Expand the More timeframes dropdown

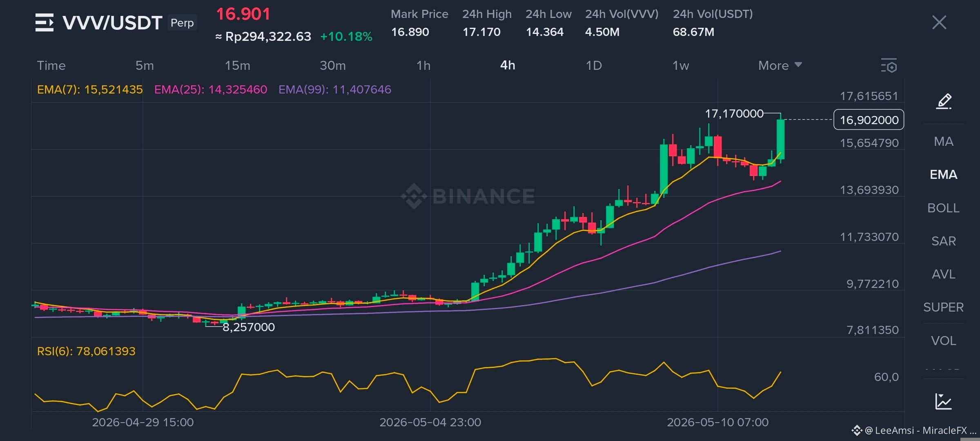pos(780,65)
